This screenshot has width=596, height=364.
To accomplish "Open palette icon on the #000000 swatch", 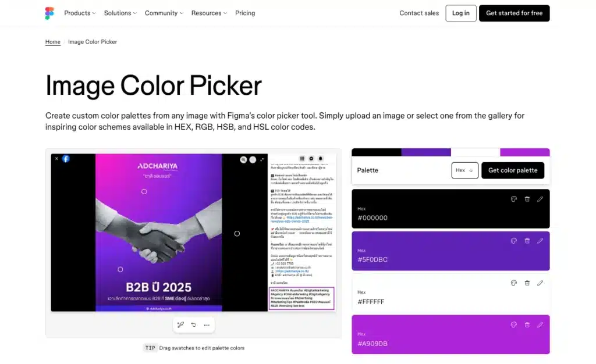I will 514,199.
